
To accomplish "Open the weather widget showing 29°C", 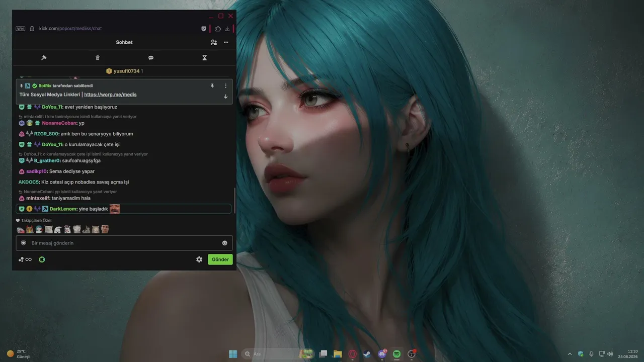I will click(19, 354).
